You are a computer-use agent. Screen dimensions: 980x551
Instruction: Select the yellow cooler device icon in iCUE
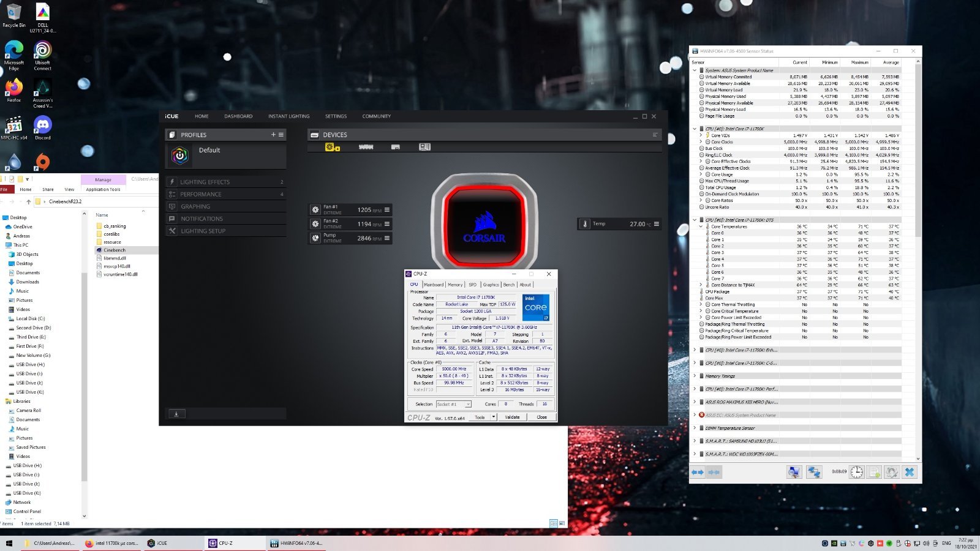coord(331,147)
